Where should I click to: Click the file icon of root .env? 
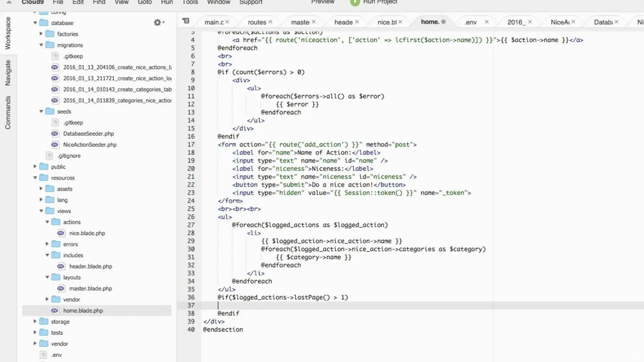pos(43,355)
